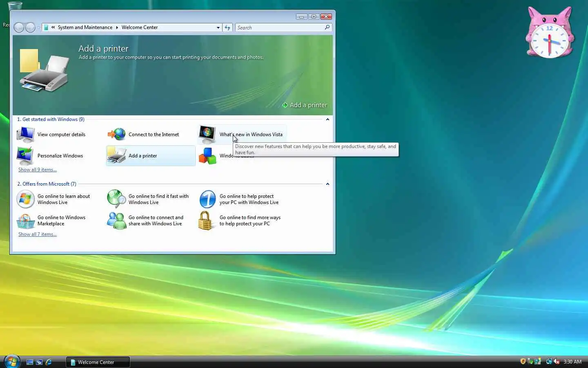588x368 pixels.
Task: Click the Welcome Center breadcrumb
Action: tap(140, 27)
